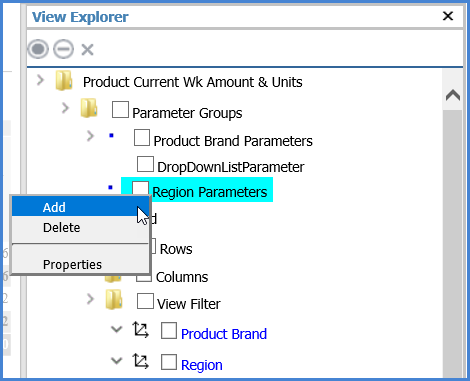Click the minus circle toolbar icon

click(x=64, y=49)
